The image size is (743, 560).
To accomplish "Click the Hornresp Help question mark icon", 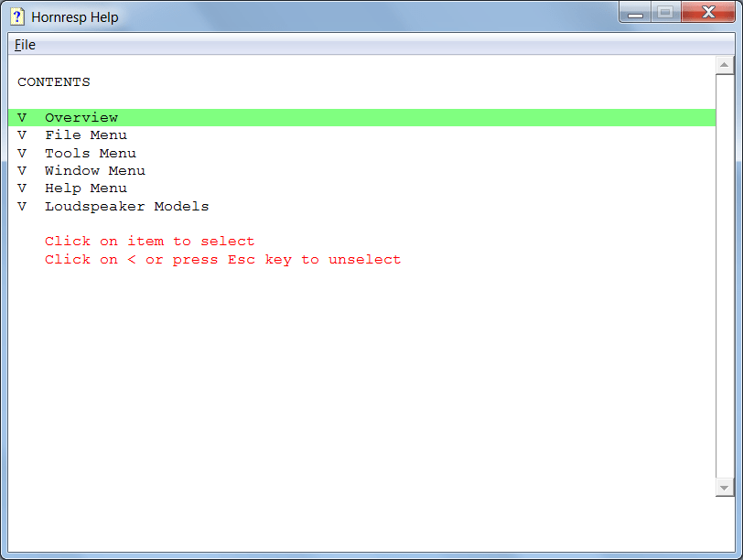I will tap(17, 16).
